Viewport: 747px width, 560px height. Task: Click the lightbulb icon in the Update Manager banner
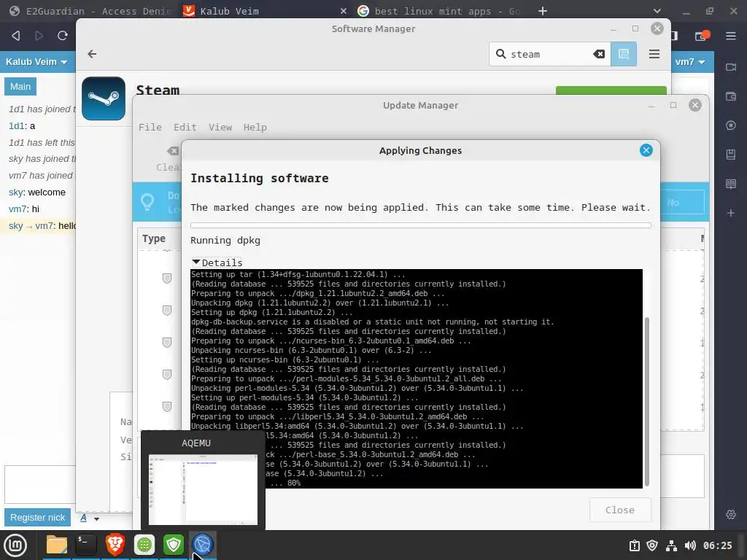point(147,202)
